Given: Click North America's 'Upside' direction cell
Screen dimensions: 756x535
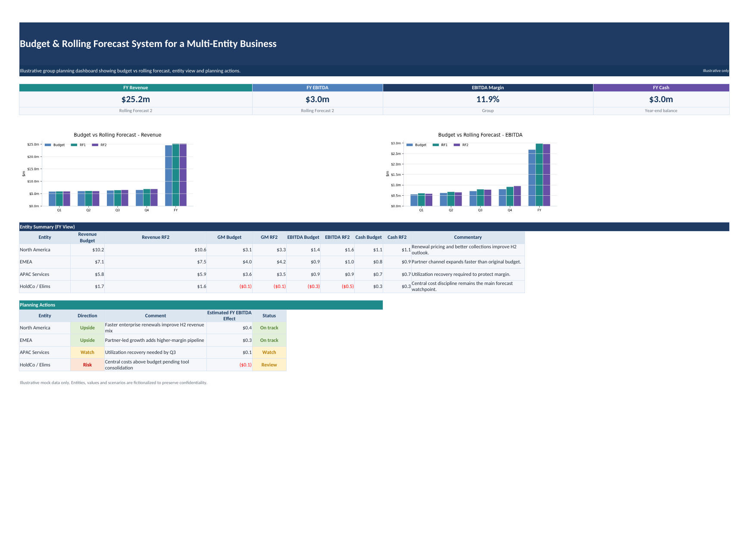Looking at the screenshot, I should (x=87, y=328).
